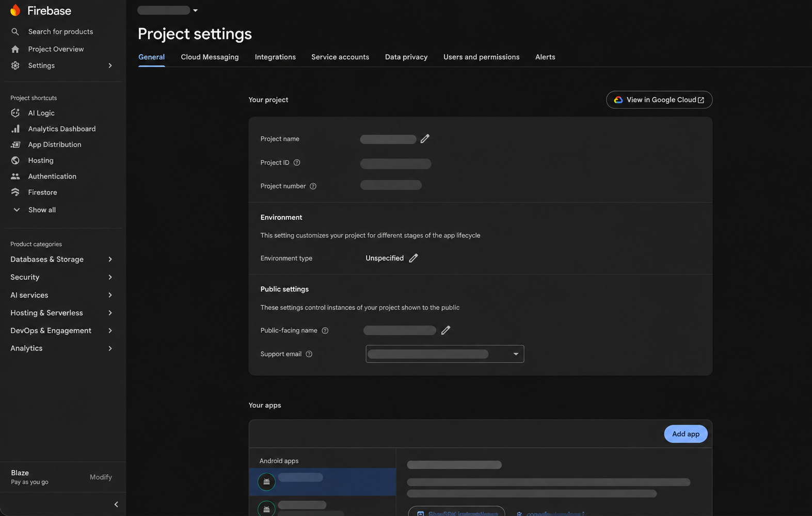The height and width of the screenshot is (516, 812).
Task: Open Project Overview in sidebar
Action: tap(56, 49)
